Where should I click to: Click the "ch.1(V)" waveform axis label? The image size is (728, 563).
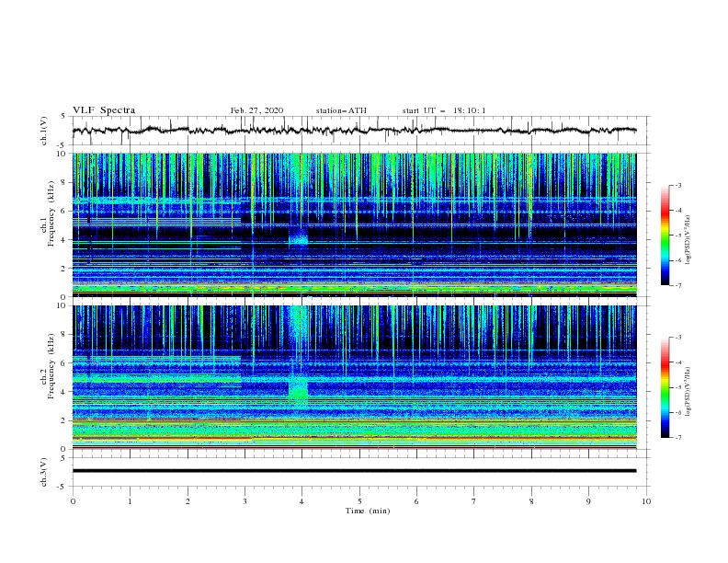(44, 131)
